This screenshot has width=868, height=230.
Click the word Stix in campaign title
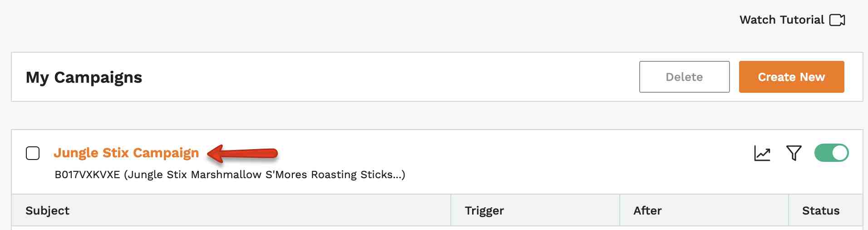coord(116,153)
